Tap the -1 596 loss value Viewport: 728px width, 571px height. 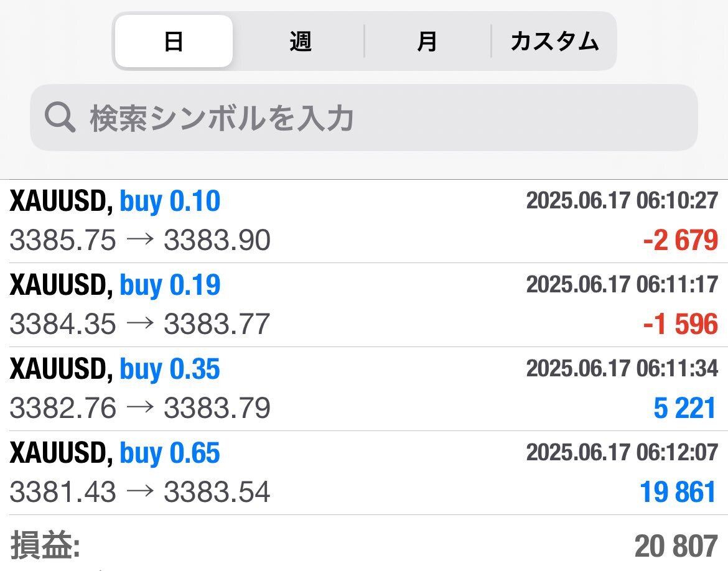pos(680,324)
